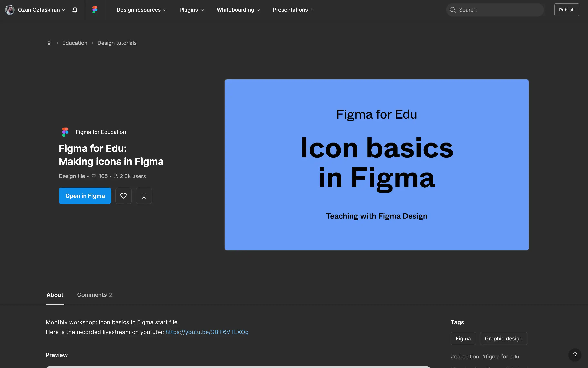588x368 pixels.
Task: Focus the Search input field
Action: click(x=495, y=10)
